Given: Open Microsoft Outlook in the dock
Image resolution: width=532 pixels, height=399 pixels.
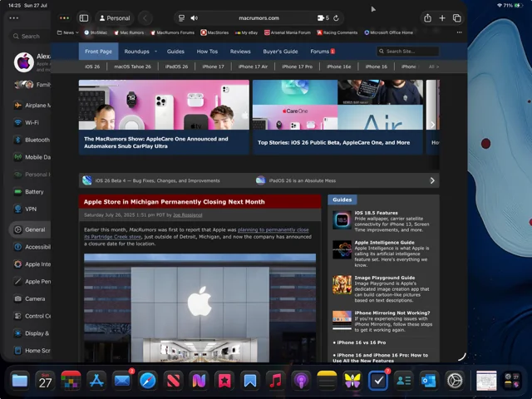Looking at the screenshot, I should pyautogui.click(x=429, y=381).
